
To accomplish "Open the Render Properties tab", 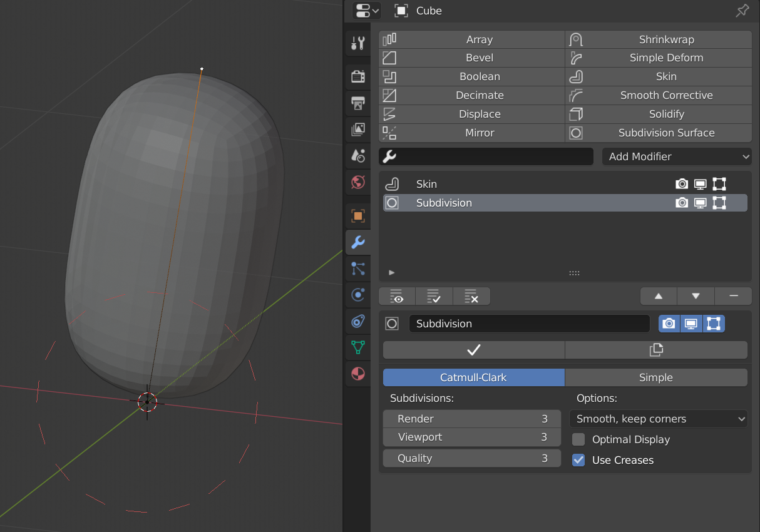I will click(358, 76).
